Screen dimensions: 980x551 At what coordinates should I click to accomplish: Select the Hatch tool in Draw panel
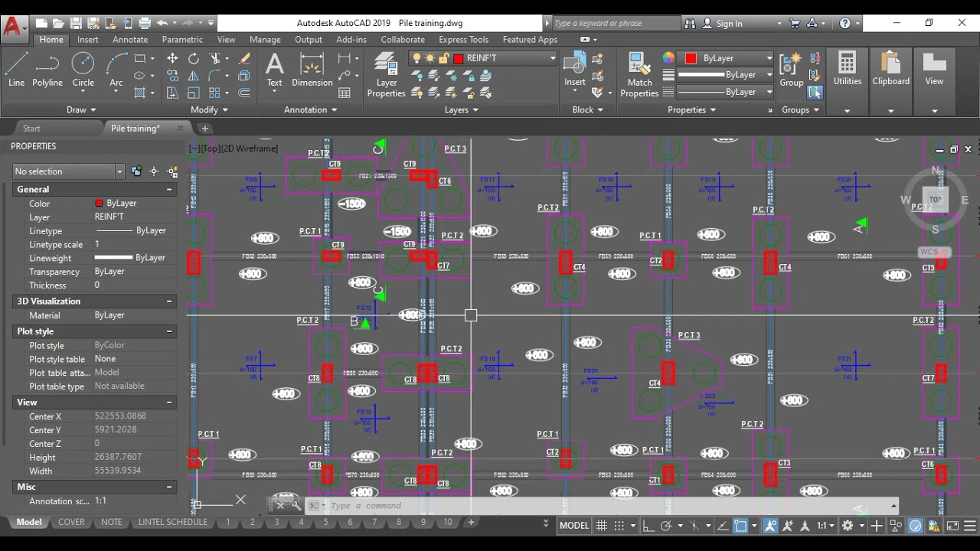140,93
